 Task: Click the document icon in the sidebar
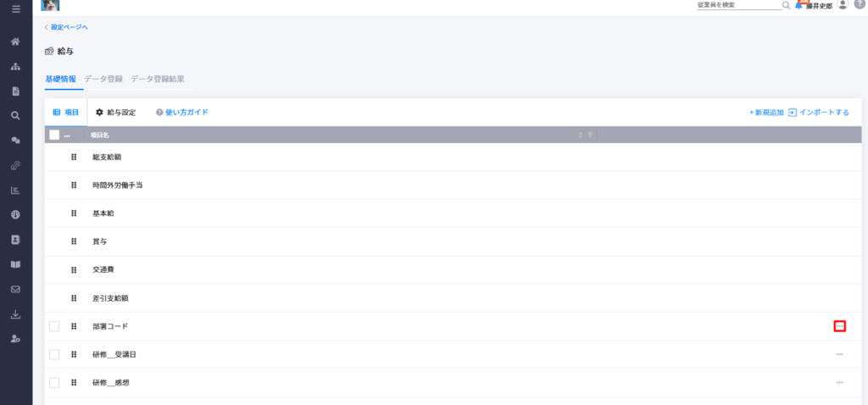[x=15, y=91]
